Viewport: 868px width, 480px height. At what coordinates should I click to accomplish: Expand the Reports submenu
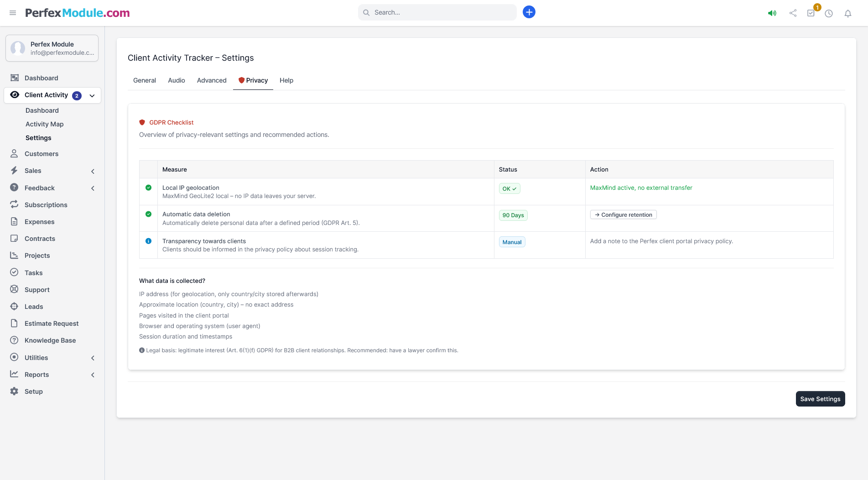click(x=93, y=375)
